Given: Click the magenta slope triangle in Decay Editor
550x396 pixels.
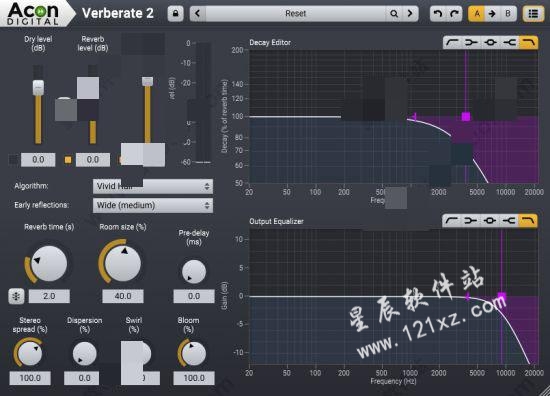Looking at the screenshot, I should tap(414, 116).
